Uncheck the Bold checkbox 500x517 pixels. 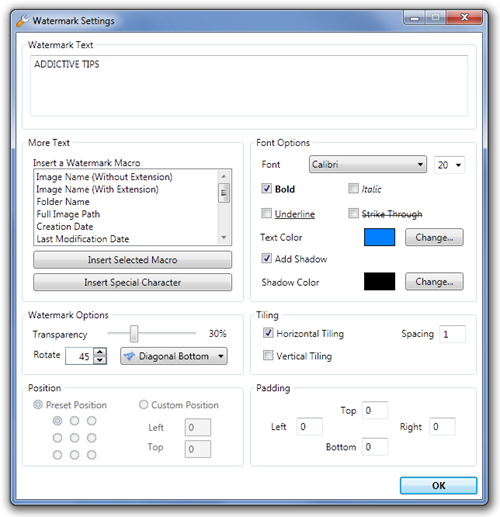click(x=266, y=188)
